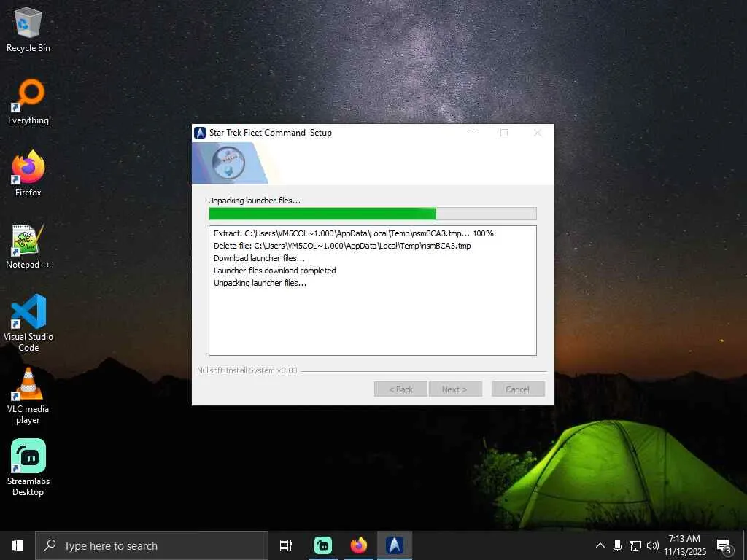Click the green install progress bar
Image resolution: width=747 pixels, height=560 pixels.
pyautogui.click(x=373, y=214)
